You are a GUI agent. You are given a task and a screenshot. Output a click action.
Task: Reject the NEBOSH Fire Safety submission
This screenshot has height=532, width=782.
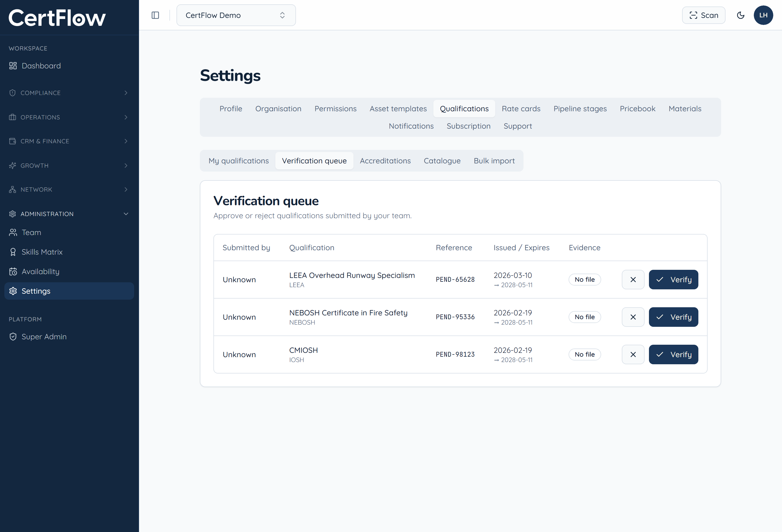(633, 317)
